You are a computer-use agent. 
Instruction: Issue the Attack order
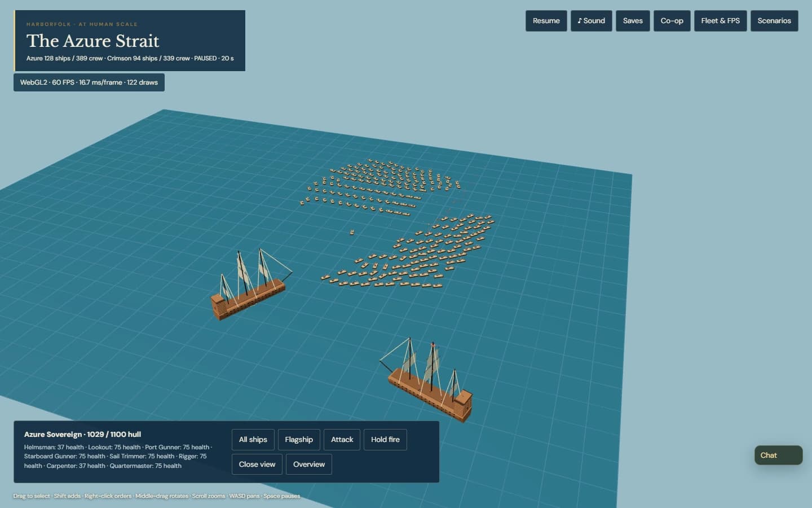point(342,440)
